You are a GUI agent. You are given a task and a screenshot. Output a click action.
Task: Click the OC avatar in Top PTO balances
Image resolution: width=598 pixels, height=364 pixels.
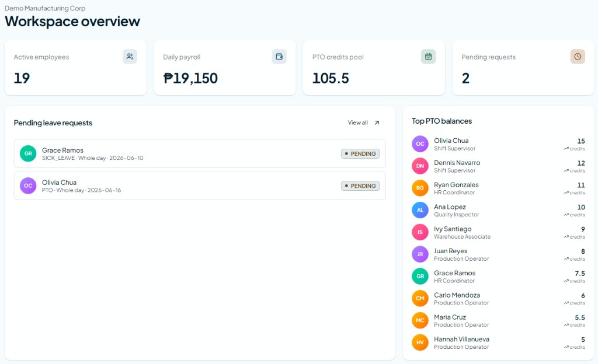(x=420, y=144)
